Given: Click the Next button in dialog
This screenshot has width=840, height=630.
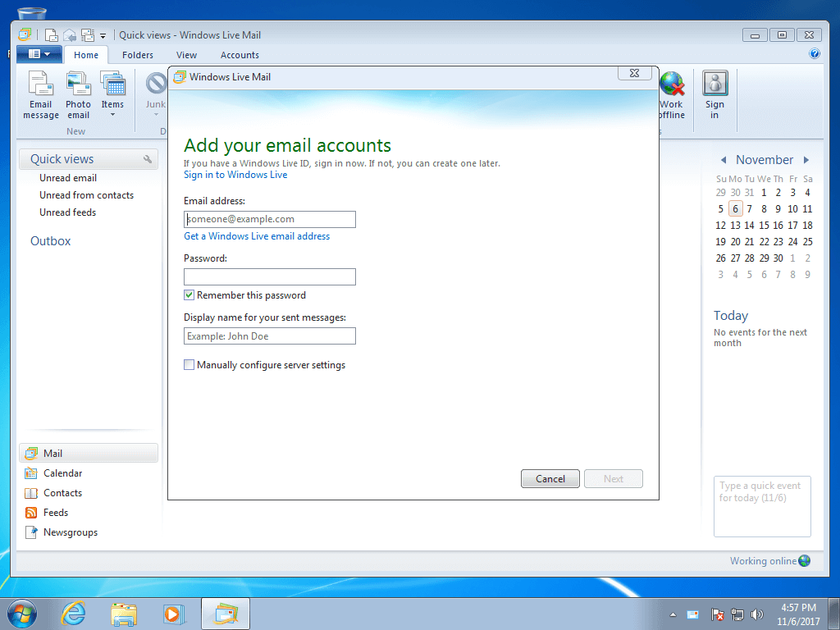Looking at the screenshot, I should click(x=614, y=479).
